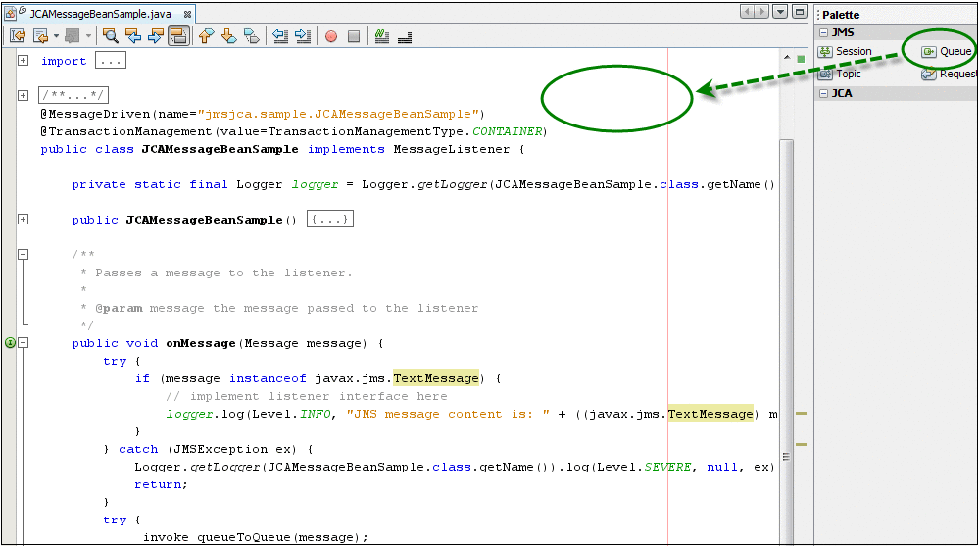Collapse the JMS palette category
Viewport: 980px width, 547px height.
(824, 32)
